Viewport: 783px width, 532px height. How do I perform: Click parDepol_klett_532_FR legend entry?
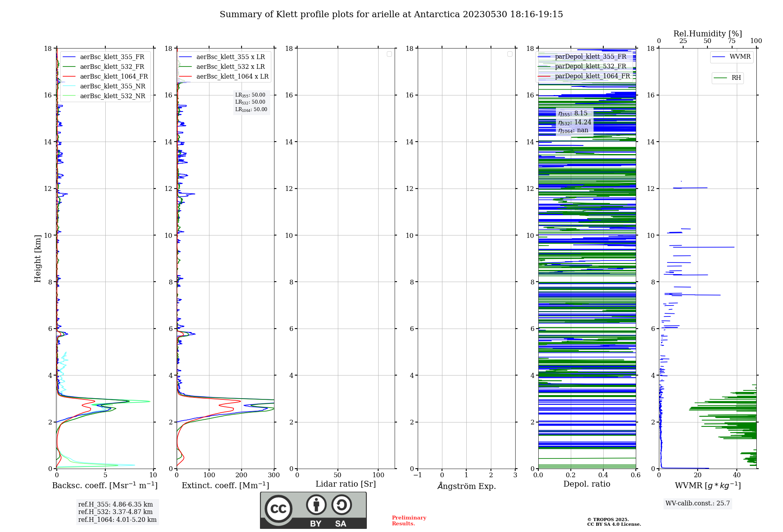590,66
